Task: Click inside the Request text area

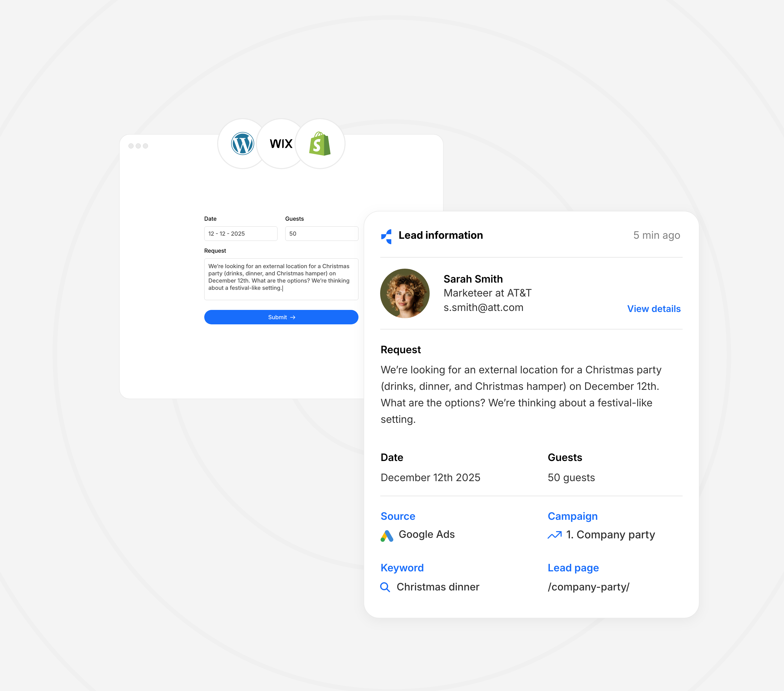Action: coord(281,279)
